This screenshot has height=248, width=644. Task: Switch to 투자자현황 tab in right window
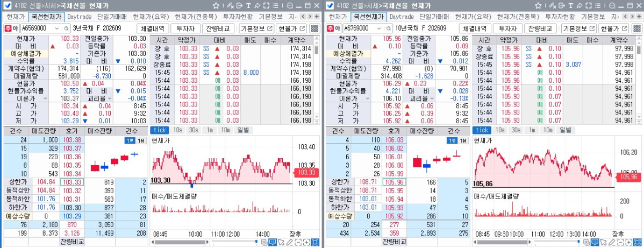point(561,17)
